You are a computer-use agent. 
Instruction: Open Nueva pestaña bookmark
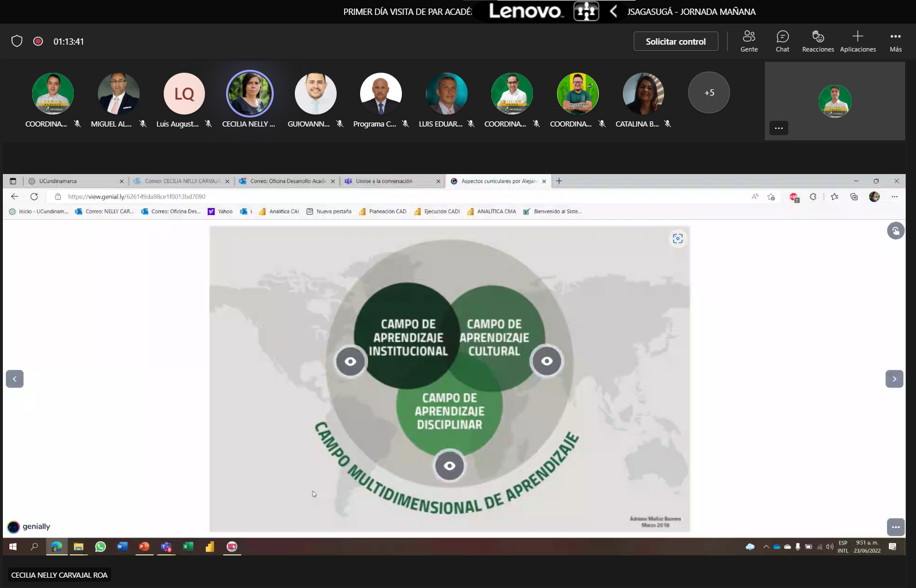point(329,211)
